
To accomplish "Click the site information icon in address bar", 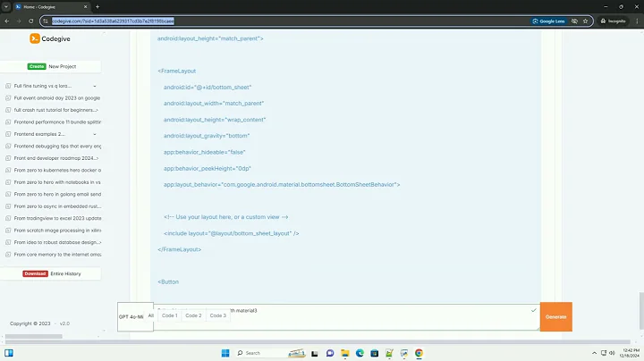I will pos(46,21).
